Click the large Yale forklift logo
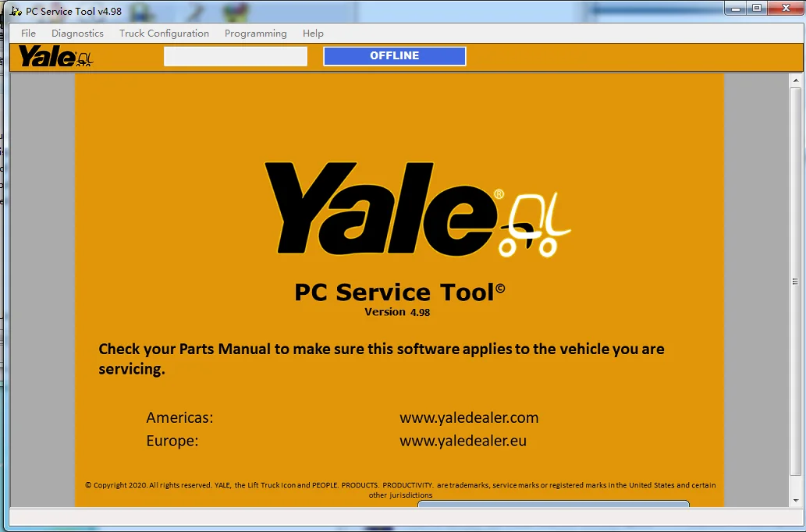 pyautogui.click(x=417, y=210)
